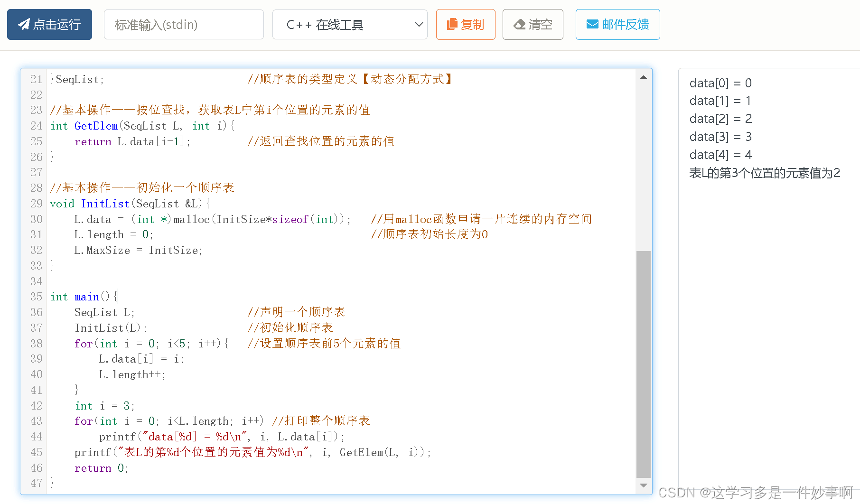860x504 pixels.
Task: Click the comment //顺序表初始长度为0
Action: (429, 234)
